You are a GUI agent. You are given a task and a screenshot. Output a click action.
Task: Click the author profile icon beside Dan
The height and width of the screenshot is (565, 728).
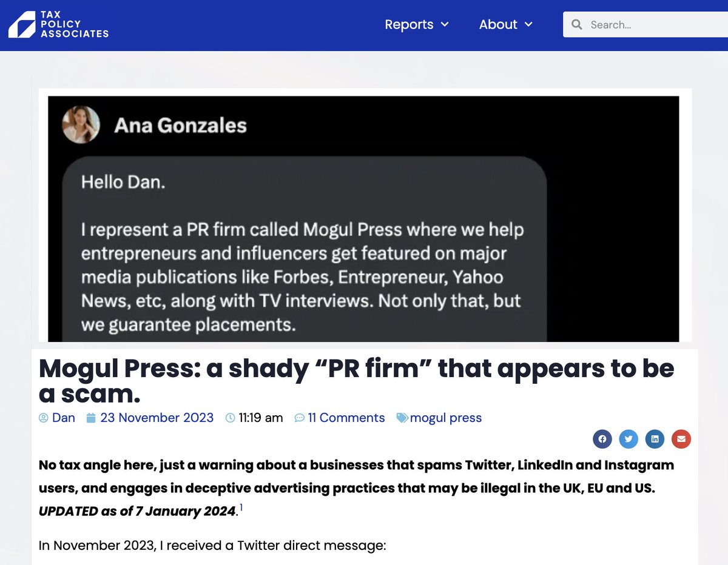tap(42, 418)
